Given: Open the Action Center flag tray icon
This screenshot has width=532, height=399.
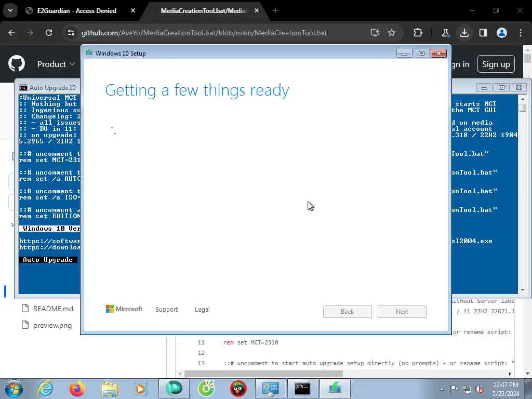Looking at the screenshot, I should click(x=454, y=389).
